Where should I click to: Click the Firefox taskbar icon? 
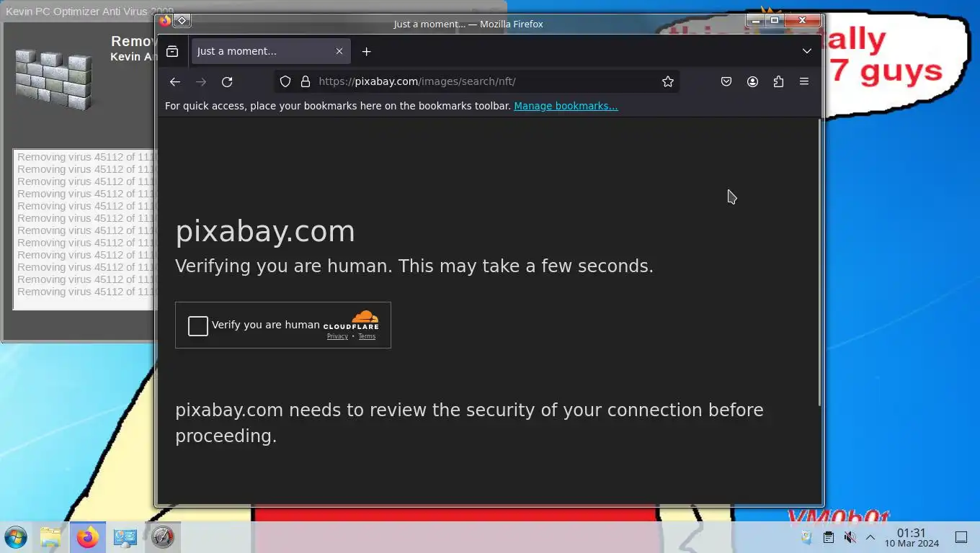(88, 537)
